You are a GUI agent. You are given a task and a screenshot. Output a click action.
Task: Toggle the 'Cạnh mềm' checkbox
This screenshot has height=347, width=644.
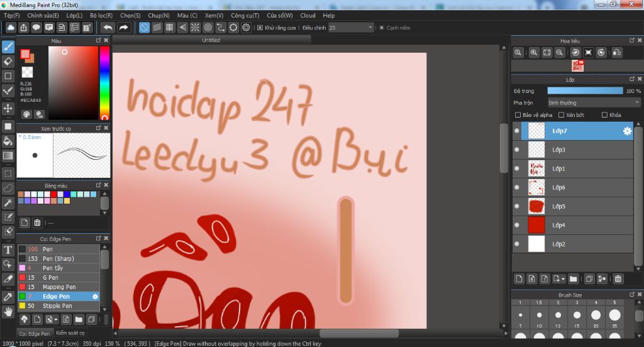click(382, 28)
